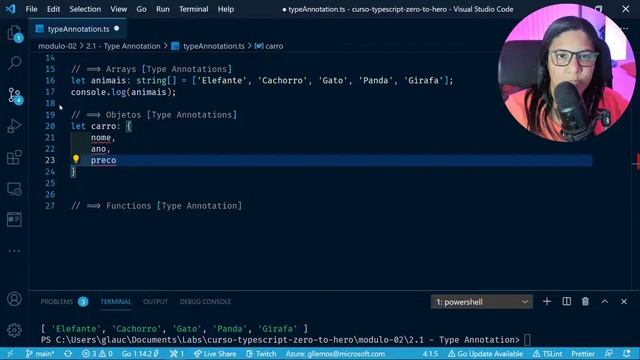Image resolution: width=640 pixels, height=360 pixels.
Task: Open the terminal selector dropdown '1: powershell'
Action: (x=482, y=302)
